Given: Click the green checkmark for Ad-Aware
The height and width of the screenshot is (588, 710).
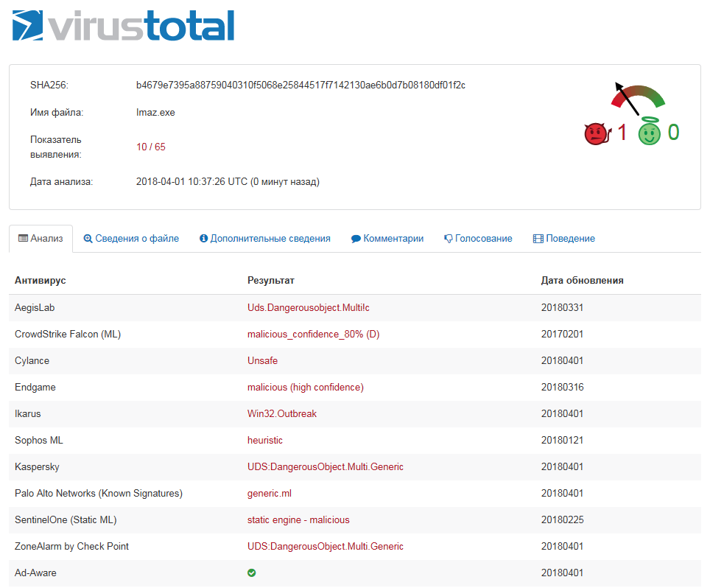Looking at the screenshot, I should pyautogui.click(x=252, y=573).
